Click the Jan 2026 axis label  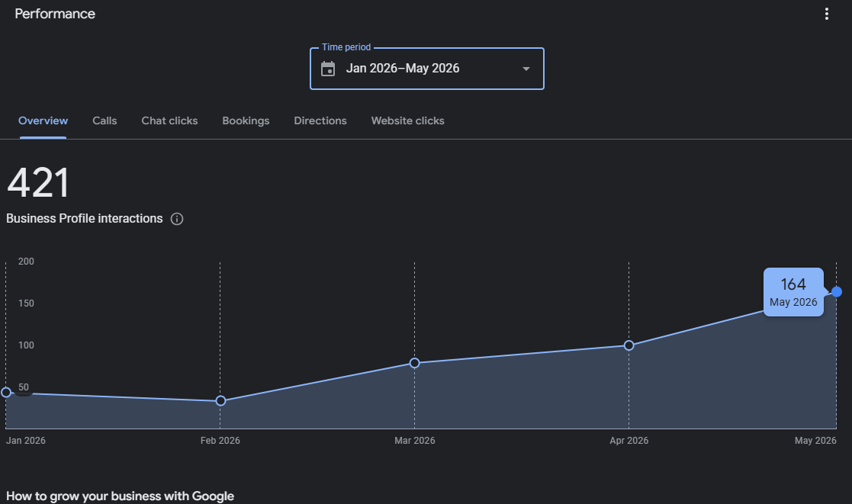[25, 441]
